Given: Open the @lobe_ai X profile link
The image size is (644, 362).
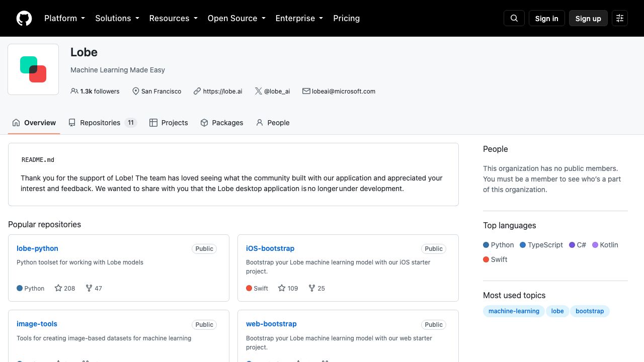Looking at the screenshot, I should point(277,91).
